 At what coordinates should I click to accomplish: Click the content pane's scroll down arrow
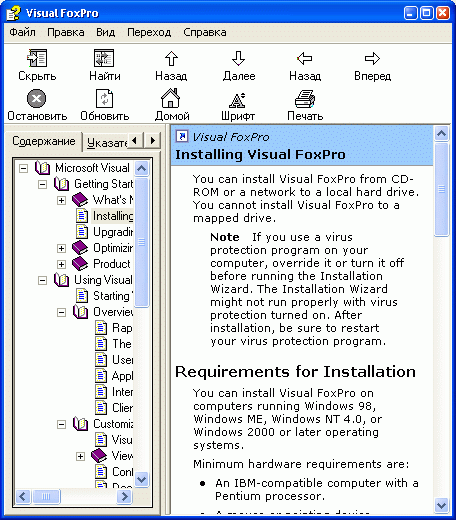tap(442, 506)
